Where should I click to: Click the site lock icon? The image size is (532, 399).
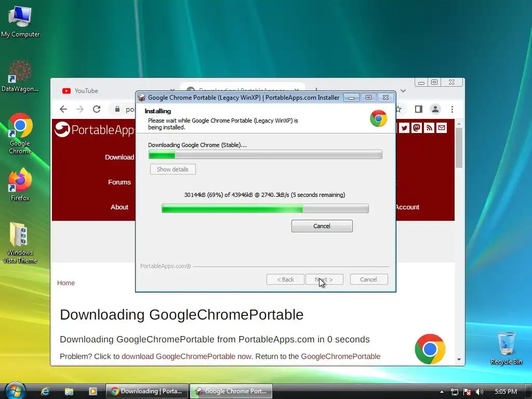click(x=117, y=109)
